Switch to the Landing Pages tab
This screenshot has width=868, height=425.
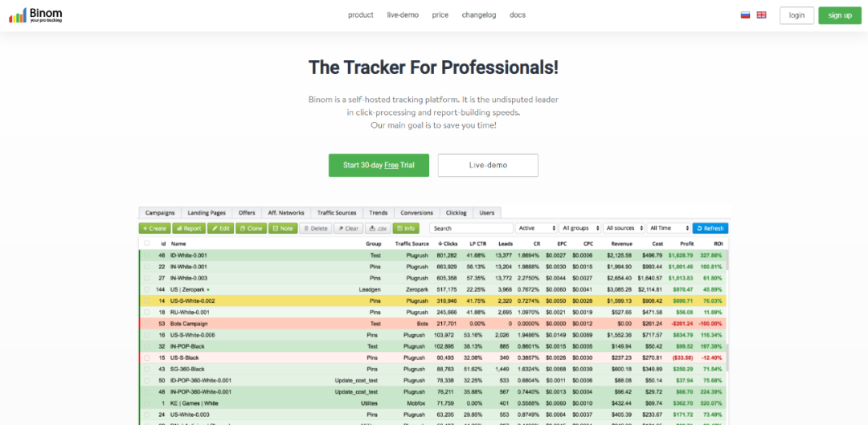pyautogui.click(x=207, y=212)
